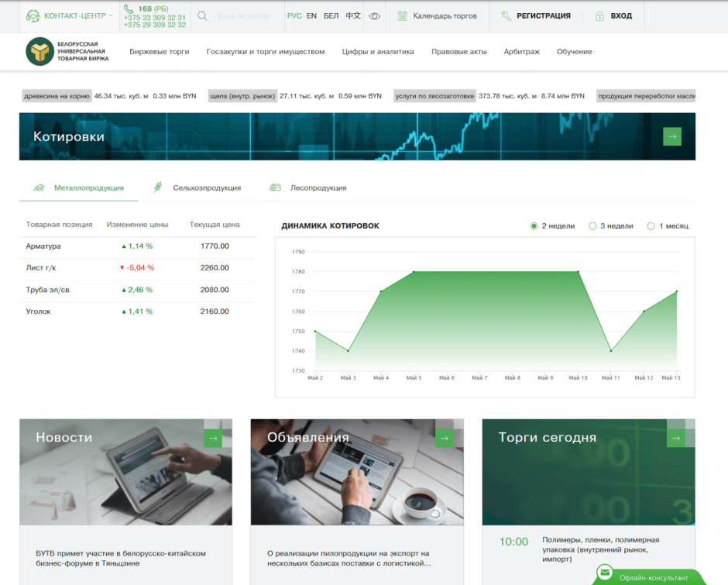Select the wheat icon on Сельхозпродукция tab

(x=157, y=187)
